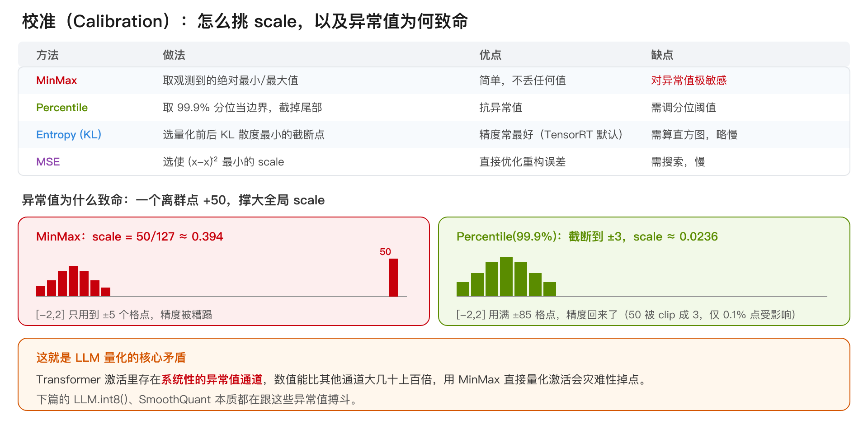Click the red outlier bar under the 50 label

[393, 278]
